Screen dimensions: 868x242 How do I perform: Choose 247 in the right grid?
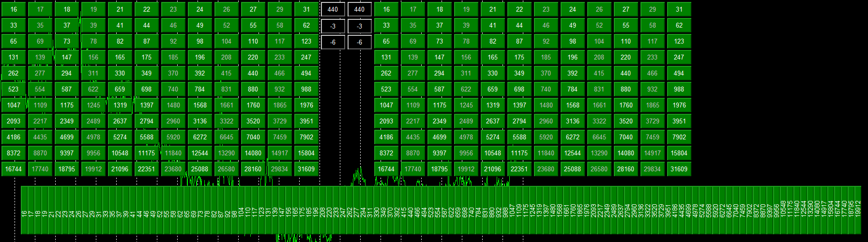point(679,57)
